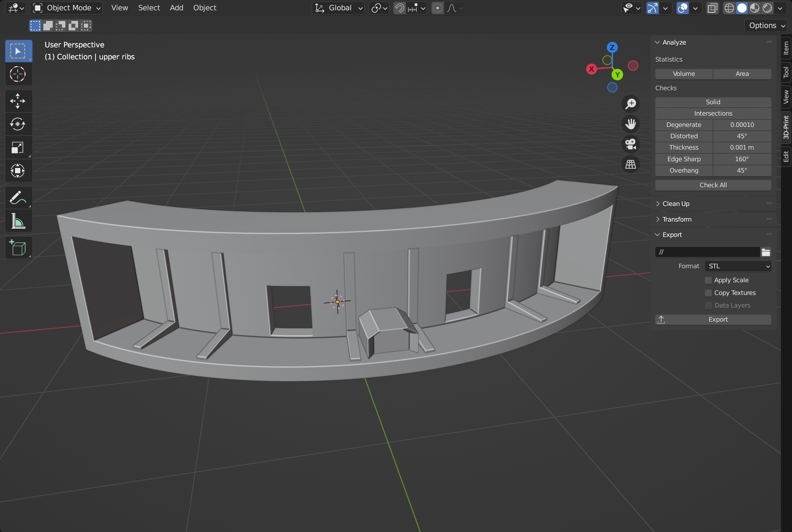Click the blue Z axis on gizmo
Viewport: 792px width, 532px height.
pos(612,47)
